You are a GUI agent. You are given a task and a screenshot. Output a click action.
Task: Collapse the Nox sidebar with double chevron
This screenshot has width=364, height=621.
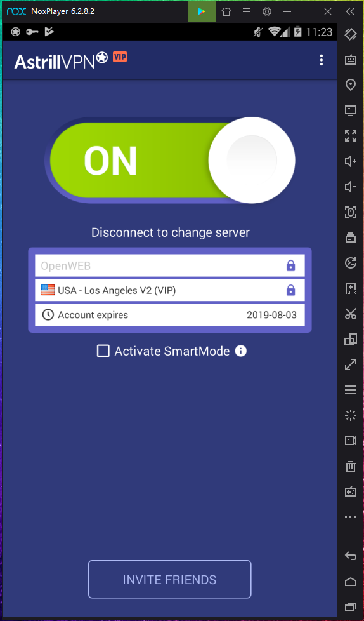[350, 11]
